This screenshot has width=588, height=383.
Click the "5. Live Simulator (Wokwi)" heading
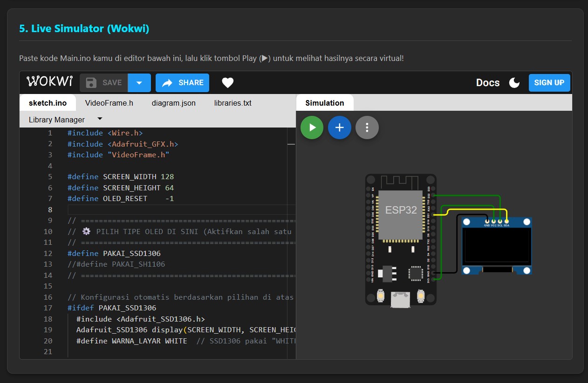[84, 28]
